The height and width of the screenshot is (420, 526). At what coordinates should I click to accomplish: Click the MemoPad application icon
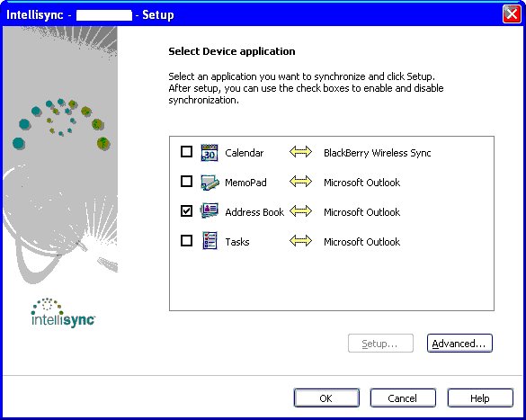[x=210, y=183]
